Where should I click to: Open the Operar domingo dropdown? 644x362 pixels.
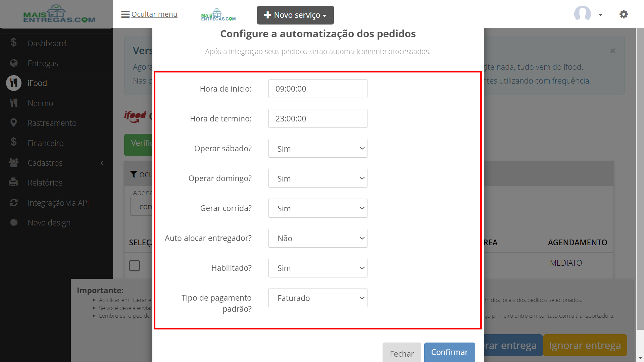[x=318, y=178]
